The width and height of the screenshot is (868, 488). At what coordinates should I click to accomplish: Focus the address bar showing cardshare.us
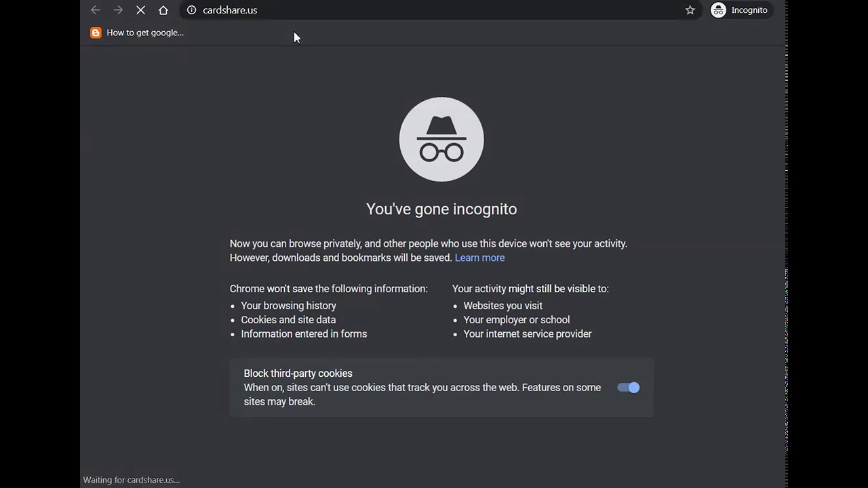(407, 10)
